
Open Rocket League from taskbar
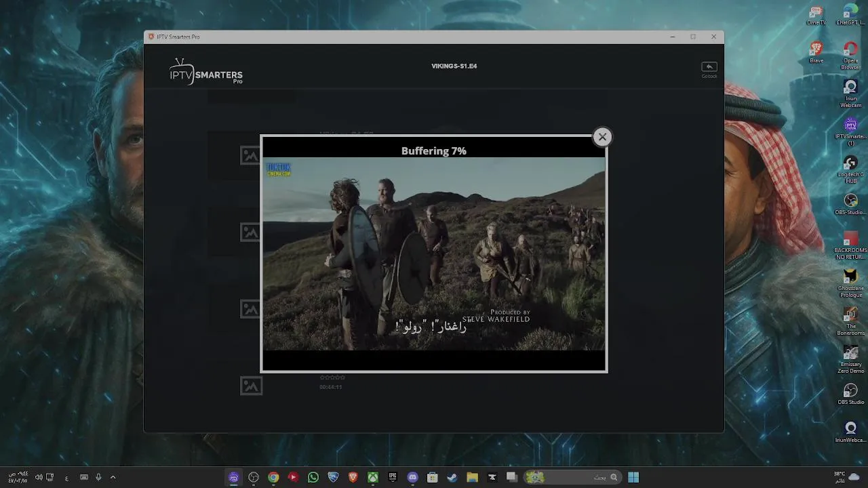coord(333,477)
